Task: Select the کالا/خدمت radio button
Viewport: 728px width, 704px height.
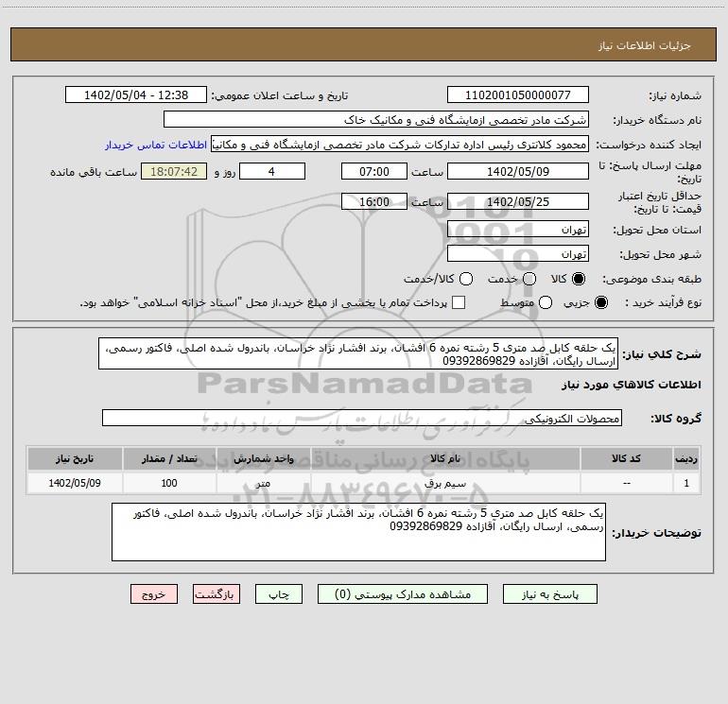Action: tap(466, 279)
